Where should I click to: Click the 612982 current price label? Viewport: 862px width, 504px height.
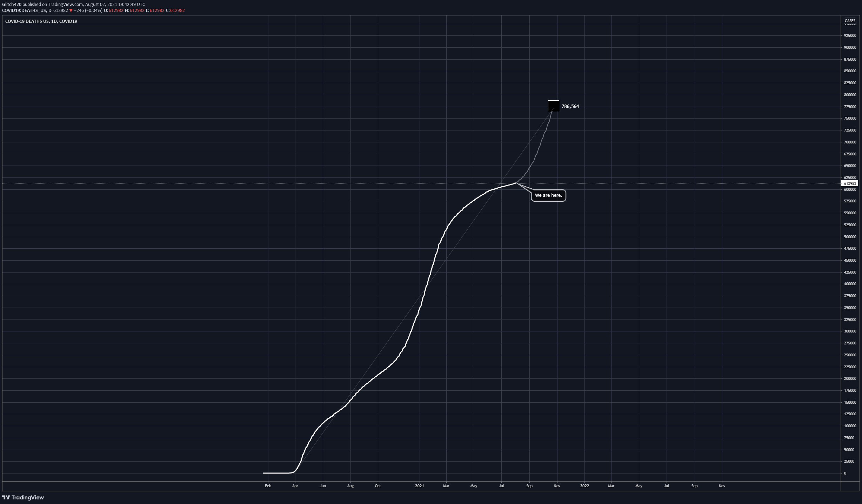(x=850, y=183)
